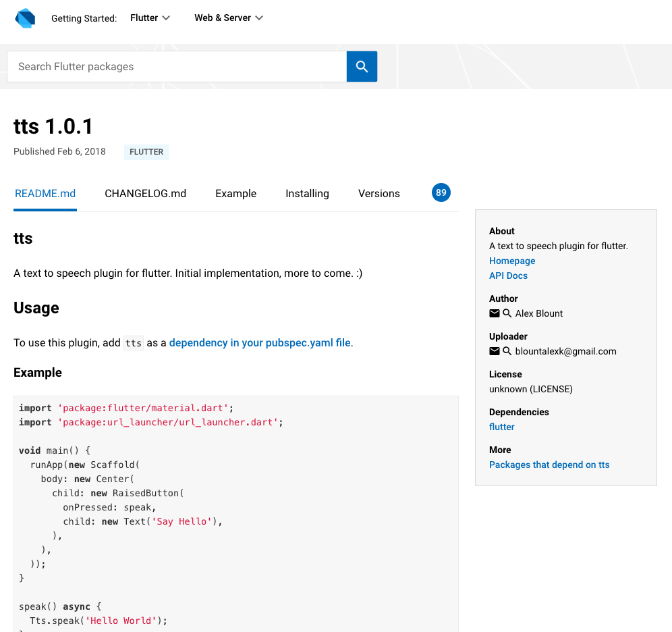The image size is (672, 632).
Task: Click the 'A text to speech plugin for flutter.' About text
Action: [x=559, y=246]
